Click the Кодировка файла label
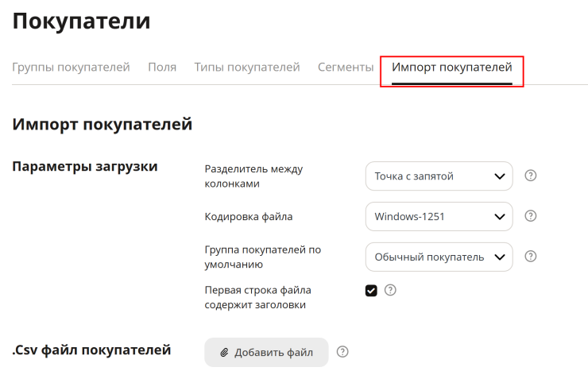 (x=249, y=217)
